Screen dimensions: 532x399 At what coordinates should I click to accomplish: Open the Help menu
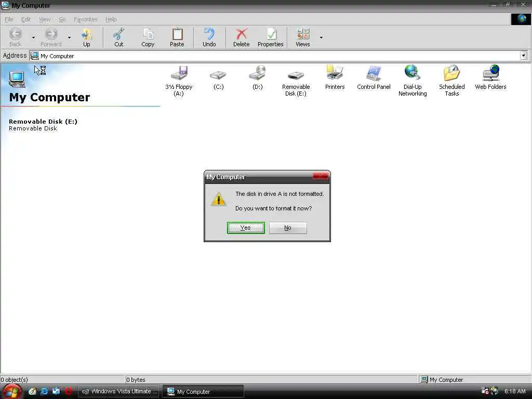(x=111, y=19)
